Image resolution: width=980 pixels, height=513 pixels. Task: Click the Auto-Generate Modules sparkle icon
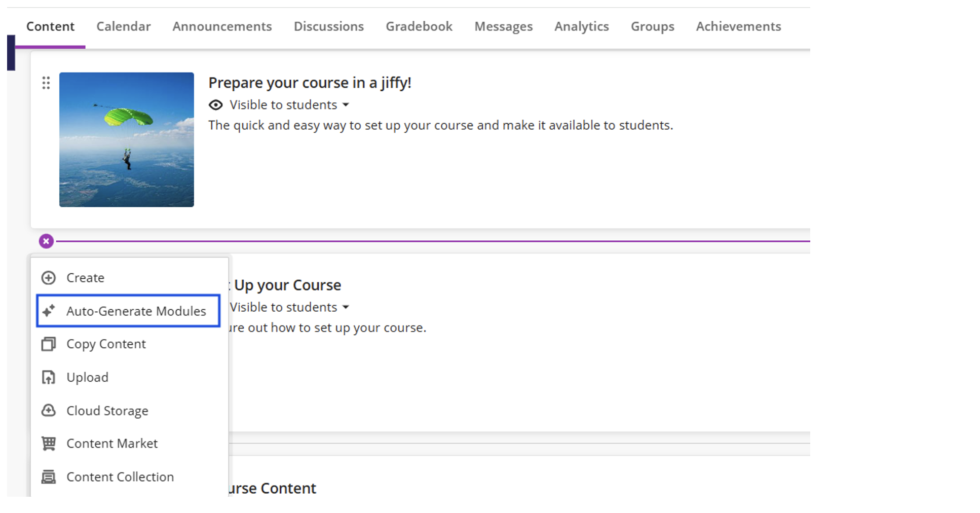pos(49,311)
